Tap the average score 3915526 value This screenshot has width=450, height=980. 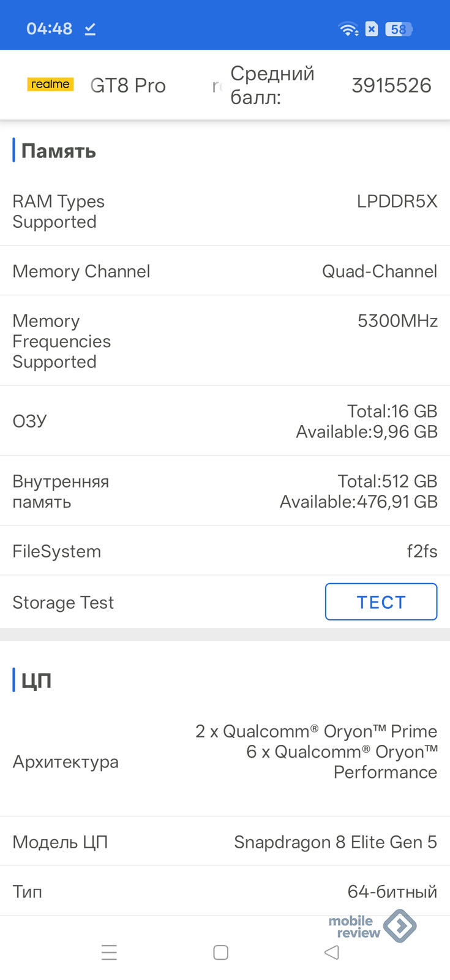pyautogui.click(x=391, y=85)
